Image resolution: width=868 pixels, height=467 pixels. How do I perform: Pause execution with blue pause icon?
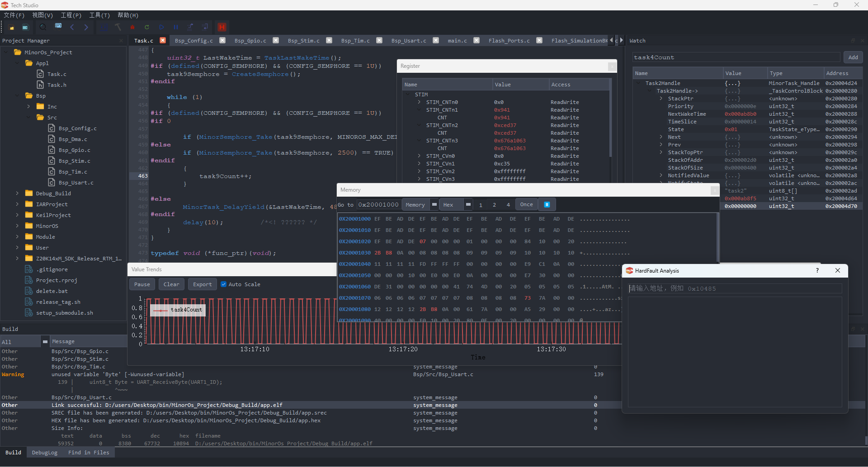[x=176, y=27]
